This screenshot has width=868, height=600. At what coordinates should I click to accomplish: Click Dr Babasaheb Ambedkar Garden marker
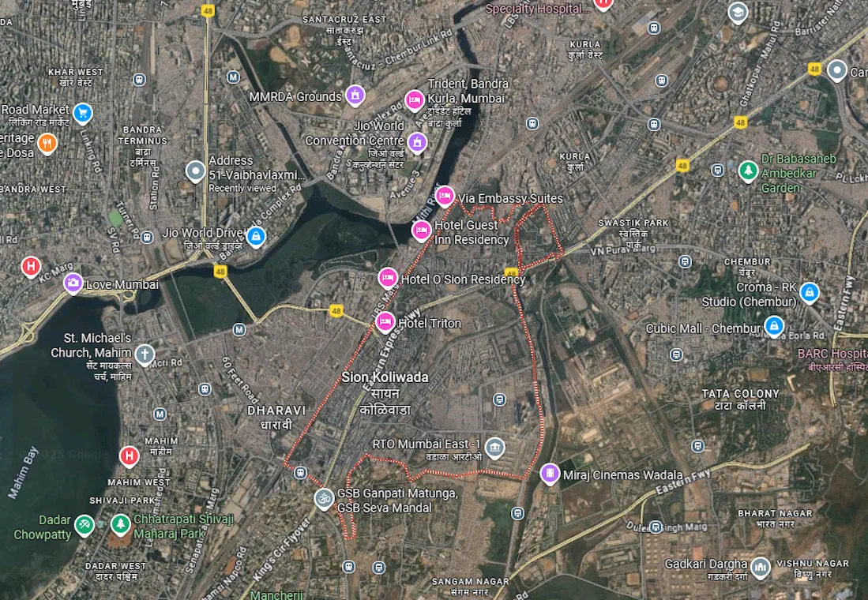tap(749, 171)
